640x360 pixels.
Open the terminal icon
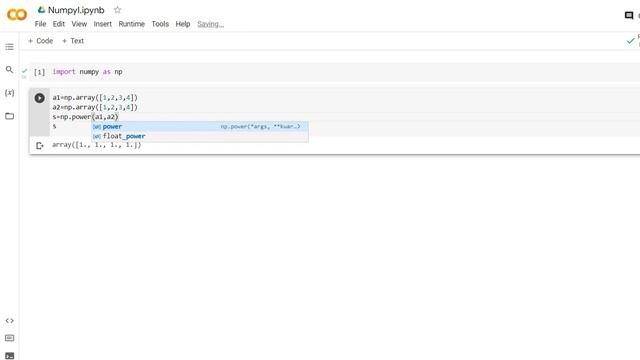pos(9,356)
